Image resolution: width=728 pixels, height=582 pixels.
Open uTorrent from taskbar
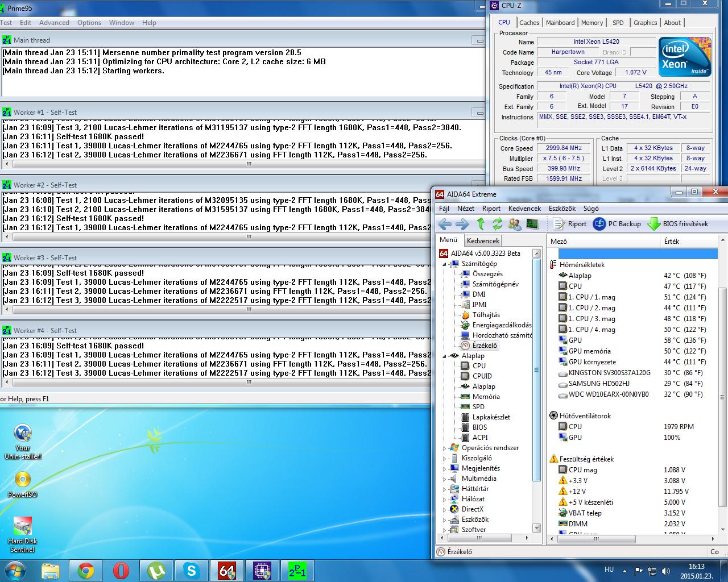pos(156,571)
